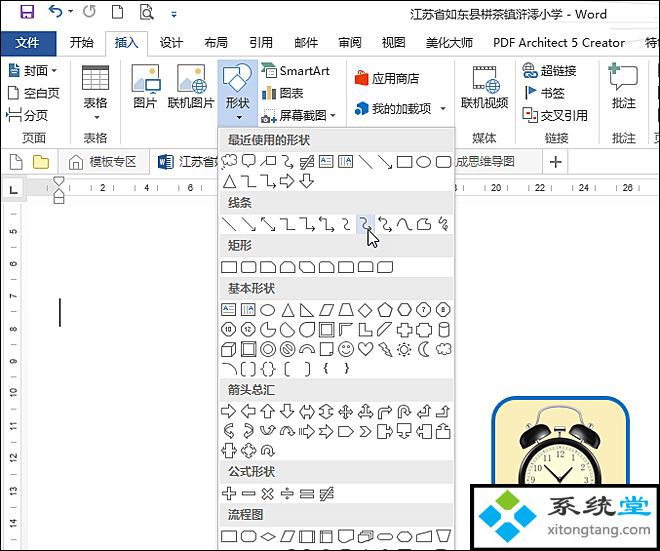Click the yellow folder icon in tab bar
Screen dimensions: 660x551
[x=41, y=162]
